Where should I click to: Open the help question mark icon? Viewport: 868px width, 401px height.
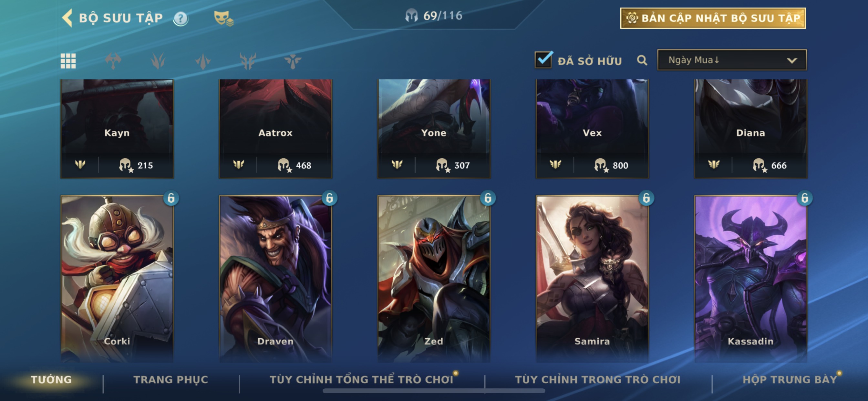click(x=181, y=18)
